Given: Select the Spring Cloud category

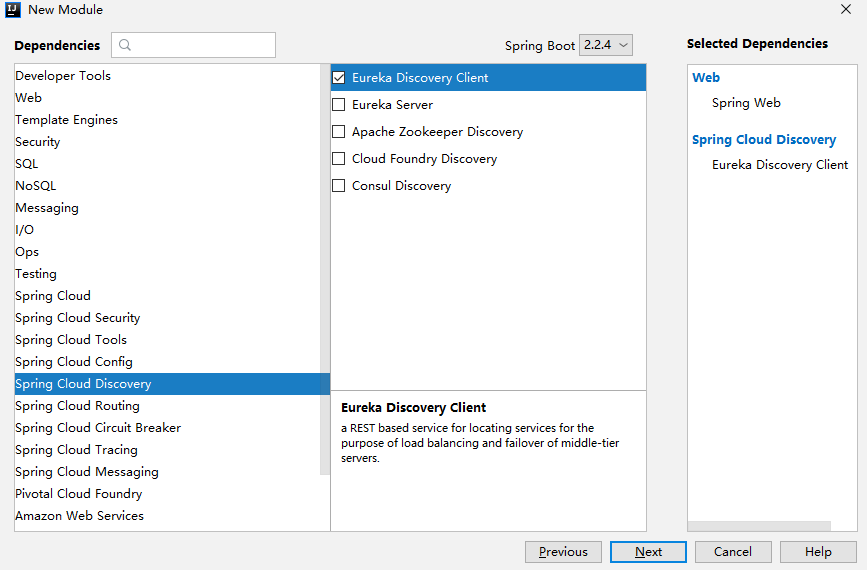Looking at the screenshot, I should [168, 296].
